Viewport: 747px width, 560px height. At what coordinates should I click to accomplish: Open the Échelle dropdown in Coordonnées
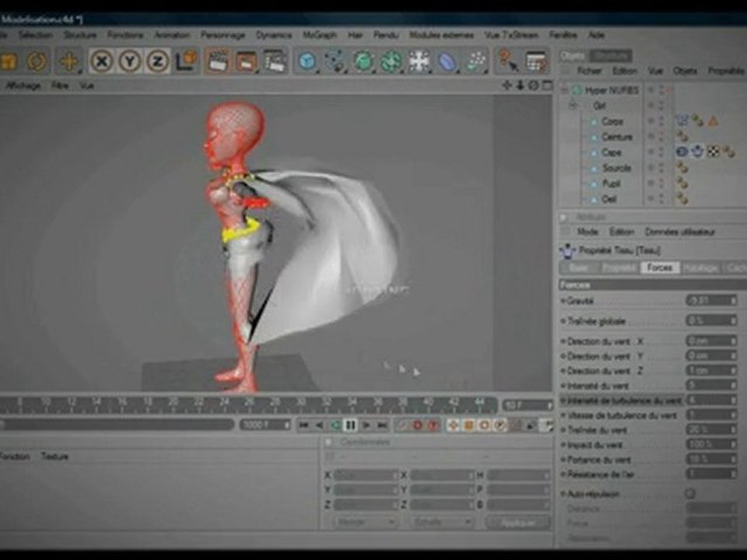tap(441, 523)
